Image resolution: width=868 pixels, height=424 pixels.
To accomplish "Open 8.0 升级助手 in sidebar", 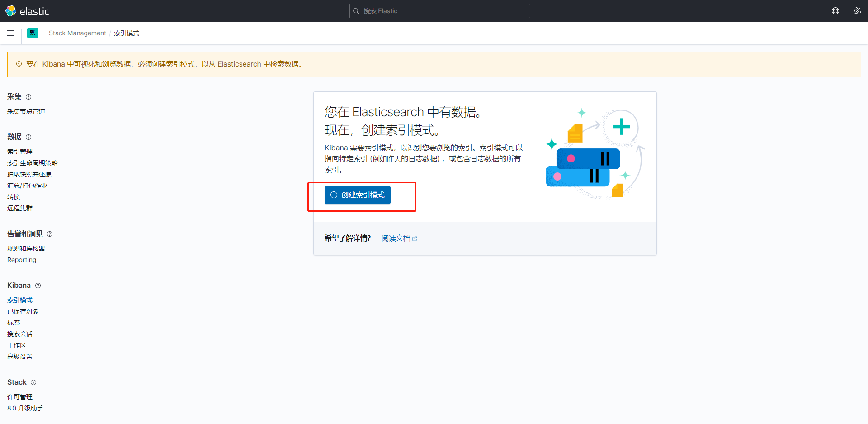I will [25, 408].
